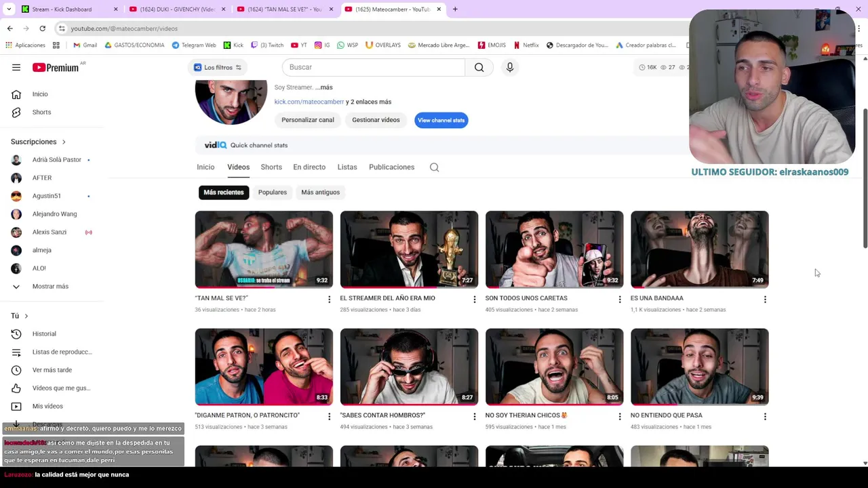Switch to Publicaciones tab
The image size is (868, 488).
pos(391,167)
